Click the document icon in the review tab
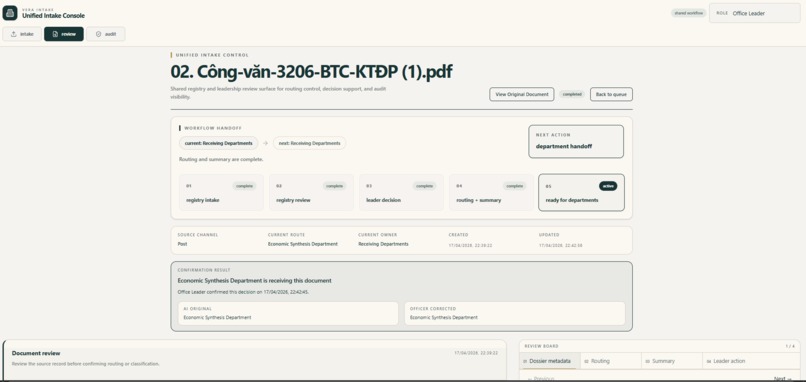 coord(55,34)
